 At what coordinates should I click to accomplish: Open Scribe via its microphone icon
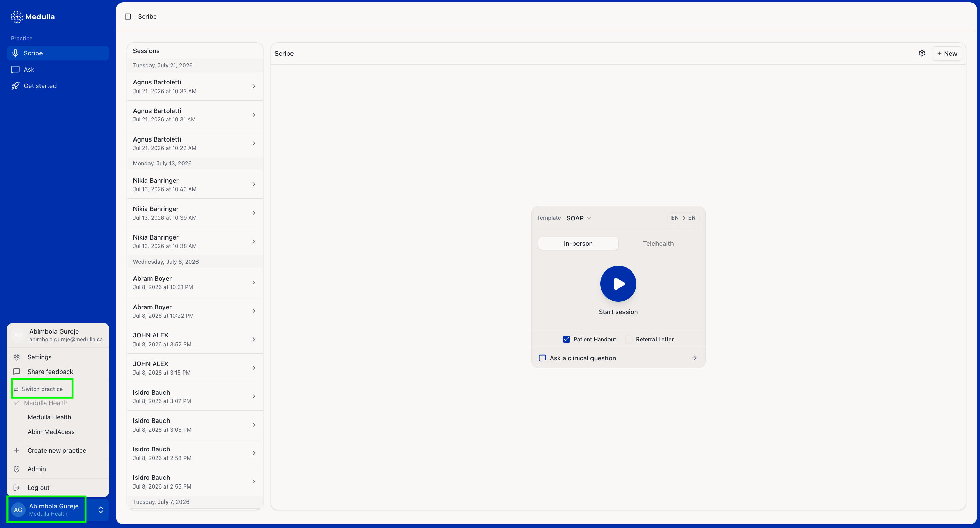point(15,53)
